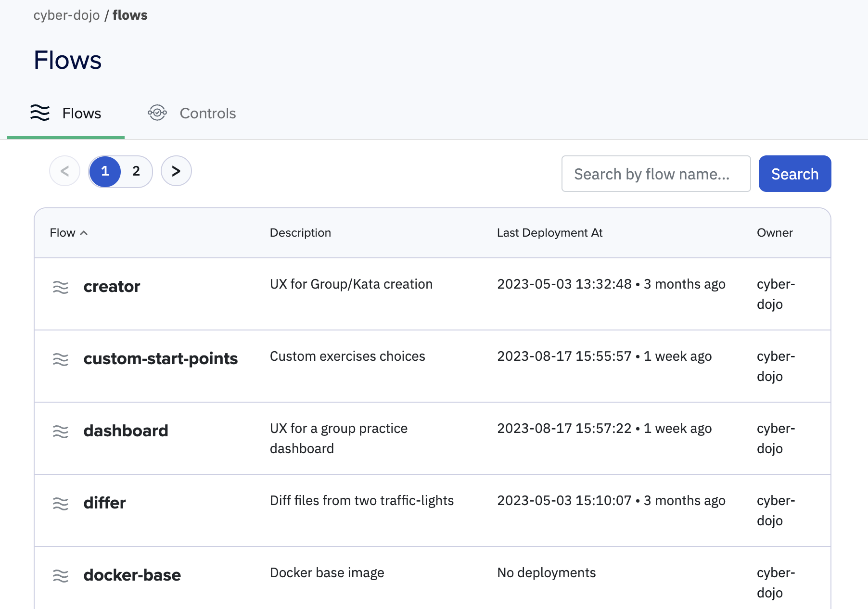The image size is (868, 609).
Task: Sort table using Flow column arrow
Action: tap(84, 233)
